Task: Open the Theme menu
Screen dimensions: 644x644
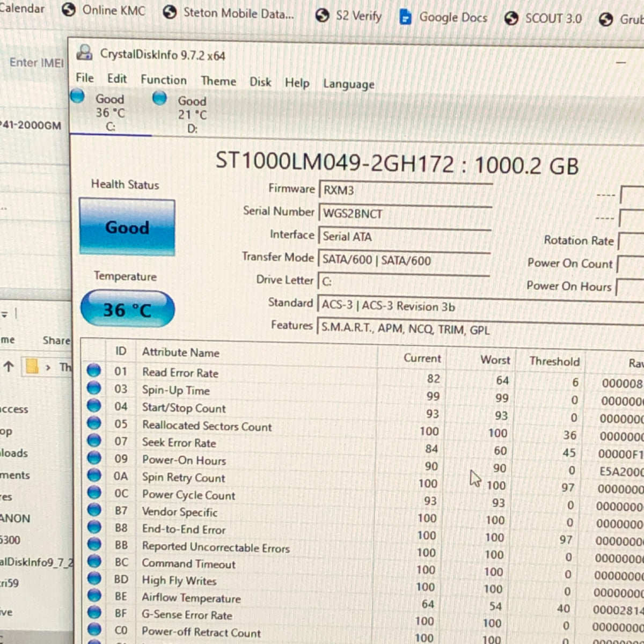Action: click(218, 81)
